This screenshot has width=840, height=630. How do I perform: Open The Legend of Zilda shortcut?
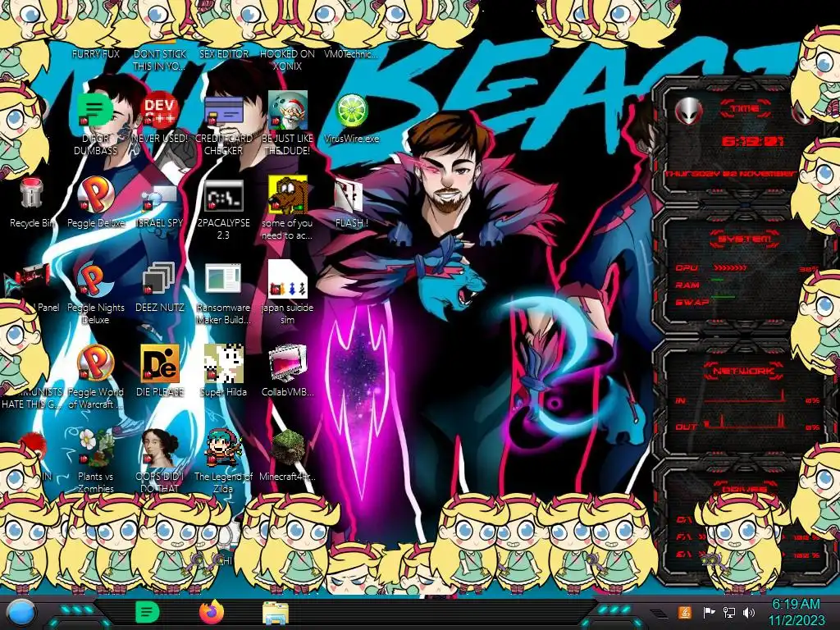223,448
